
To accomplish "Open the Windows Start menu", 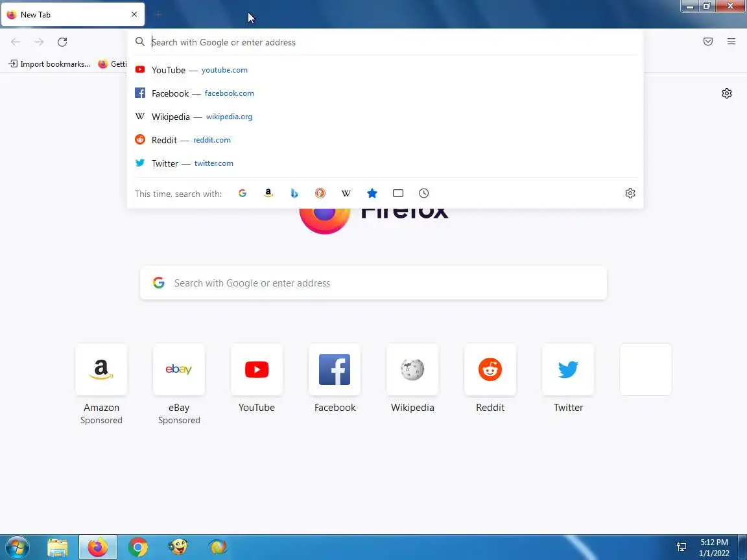I will (x=17, y=547).
